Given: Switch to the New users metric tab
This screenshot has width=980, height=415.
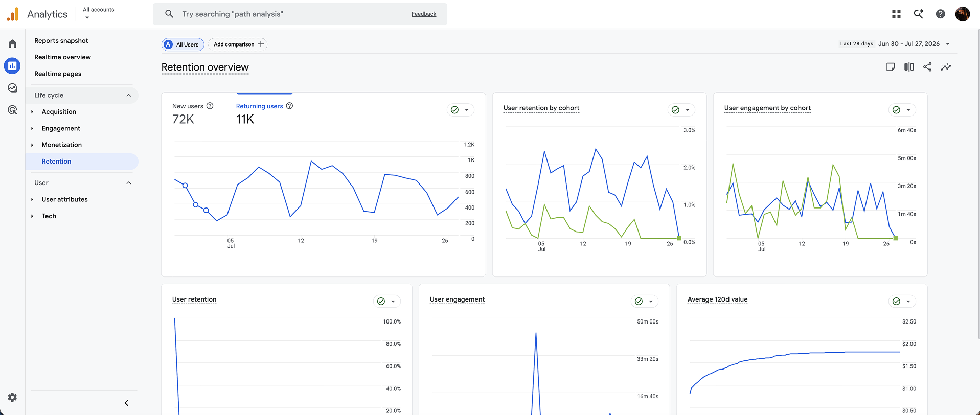Looking at the screenshot, I should click(193, 113).
